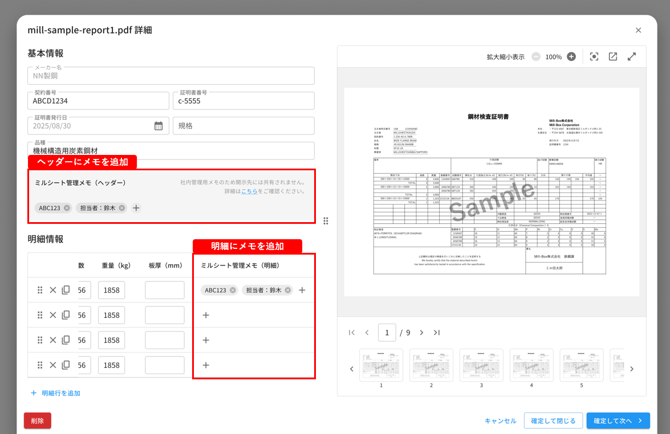
Task: Expand the preview panel with the arrow icon
Action: click(632, 56)
